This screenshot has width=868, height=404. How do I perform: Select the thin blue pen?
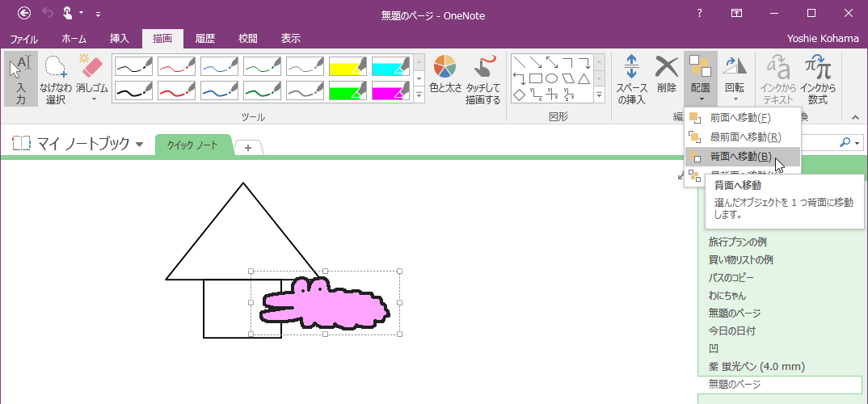[219, 66]
